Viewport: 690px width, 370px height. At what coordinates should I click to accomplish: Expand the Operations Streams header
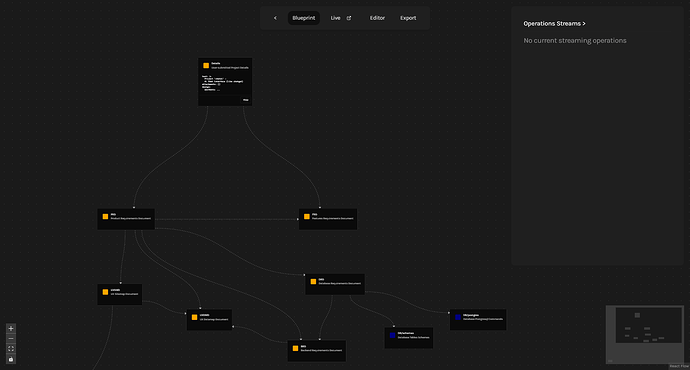[x=554, y=24]
